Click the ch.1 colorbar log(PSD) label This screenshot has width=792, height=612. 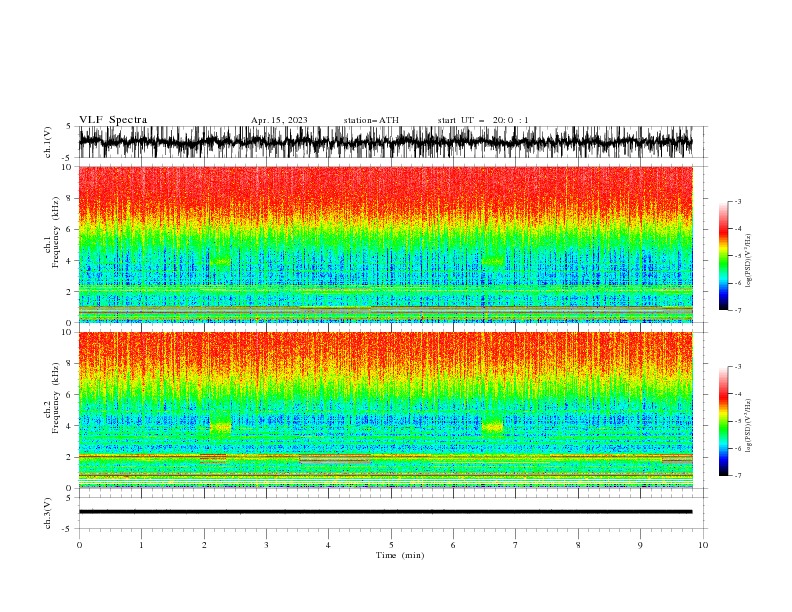749,261
